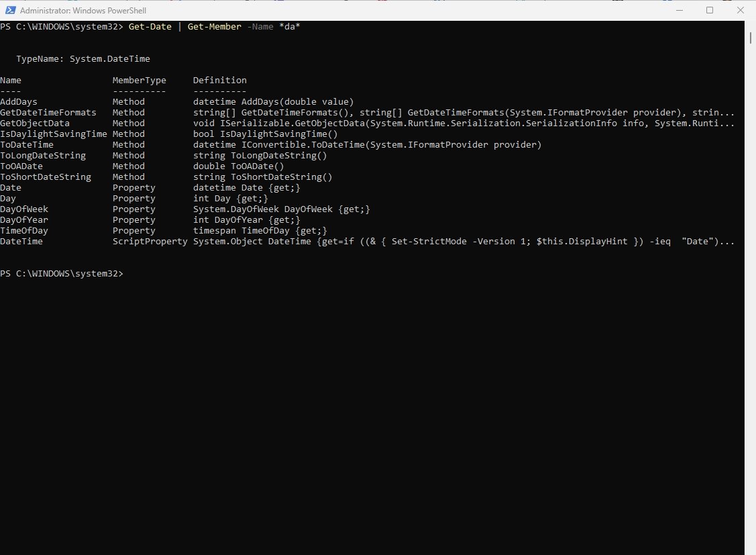
Task: Click the DateTime ScriptProperty definition text
Action: pyautogui.click(x=464, y=241)
